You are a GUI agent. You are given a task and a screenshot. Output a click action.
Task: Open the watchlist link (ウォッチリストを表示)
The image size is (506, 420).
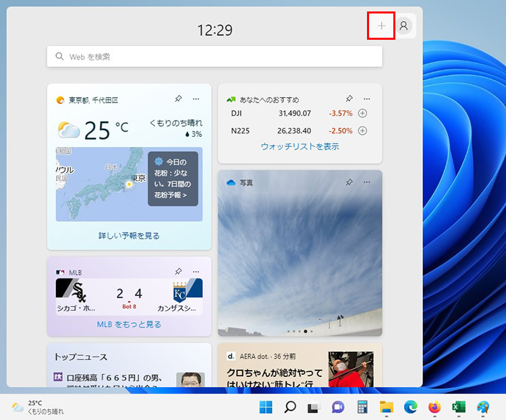coord(300,146)
